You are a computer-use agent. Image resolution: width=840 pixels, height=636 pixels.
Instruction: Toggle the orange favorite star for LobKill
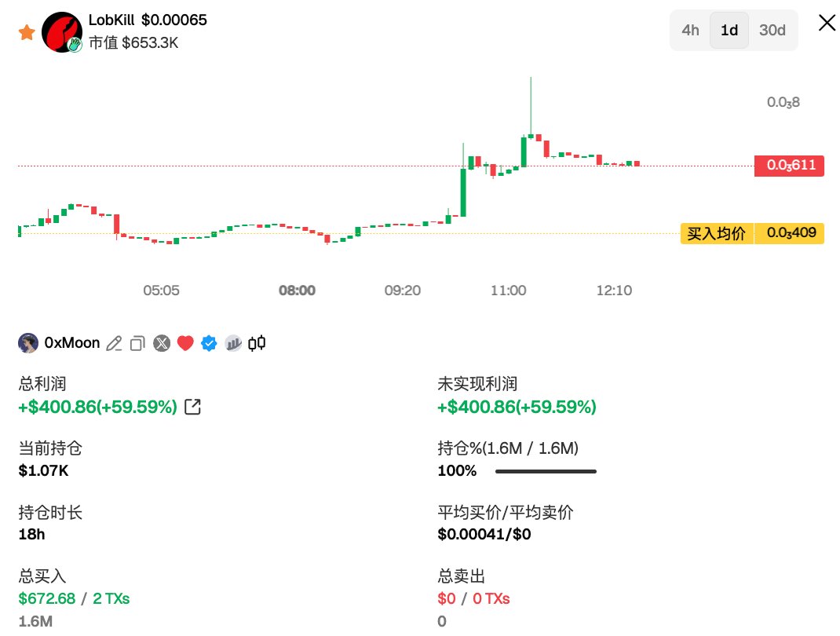point(27,32)
